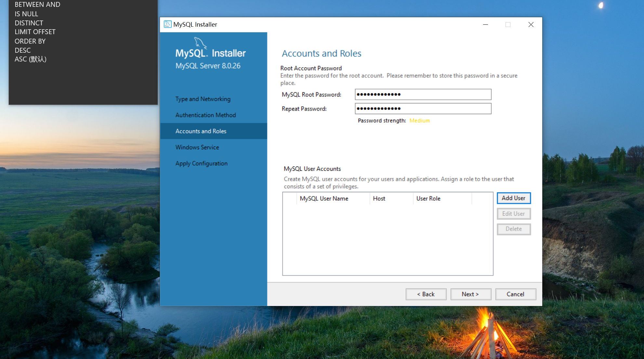The width and height of the screenshot is (644, 359).
Task: Select Type and Networking step
Action: pyautogui.click(x=203, y=99)
